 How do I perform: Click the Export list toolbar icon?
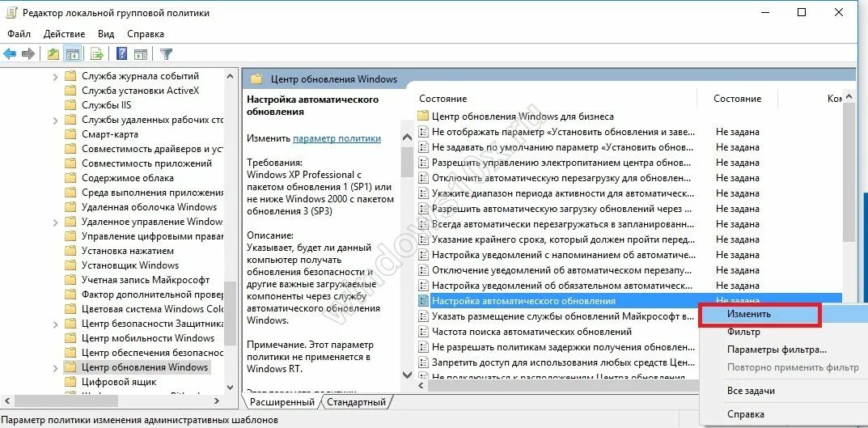pyautogui.click(x=97, y=53)
